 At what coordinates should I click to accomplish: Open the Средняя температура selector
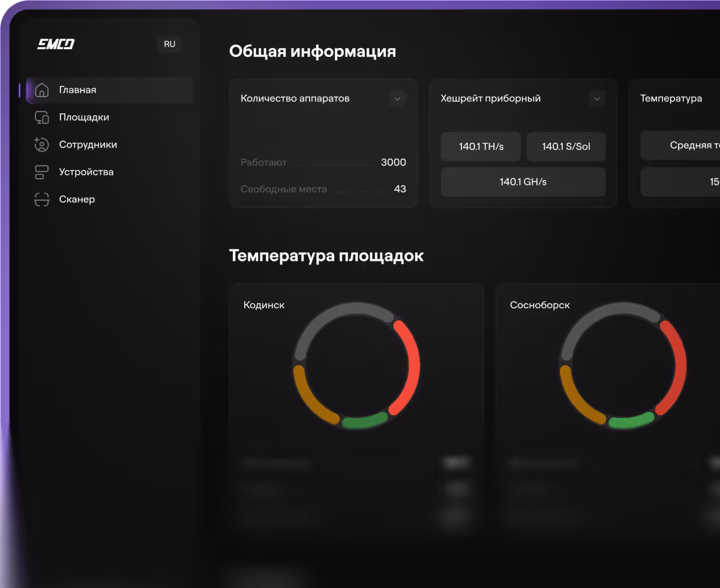[681, 145]
